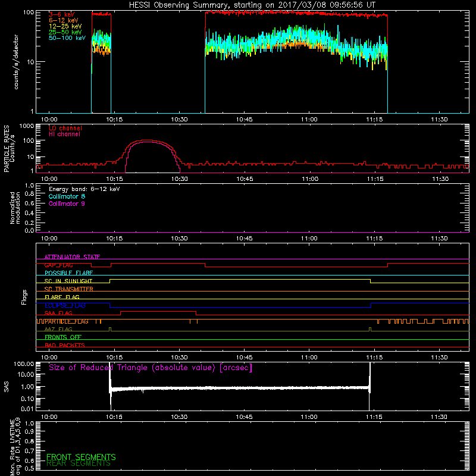
Task: Select the 10:45 tick below the Flags panel
Action: pos(245,358)
